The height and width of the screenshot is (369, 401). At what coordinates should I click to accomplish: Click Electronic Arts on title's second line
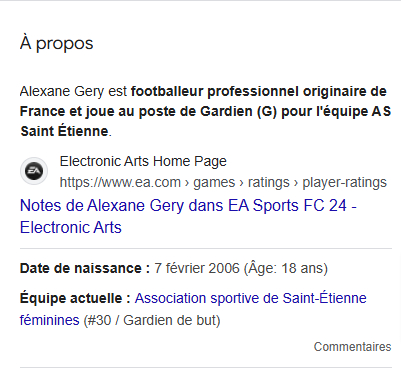(x=71, y=228)
